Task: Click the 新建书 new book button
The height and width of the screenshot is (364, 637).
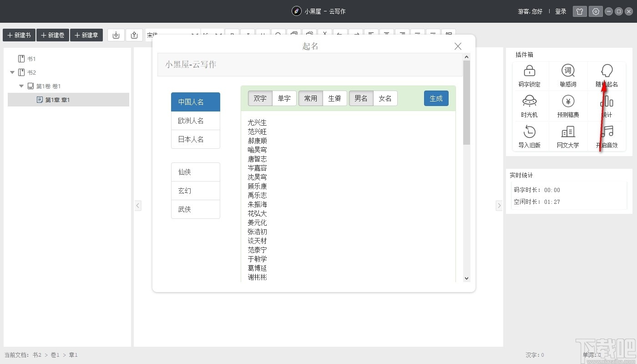Action: [19, 35]
